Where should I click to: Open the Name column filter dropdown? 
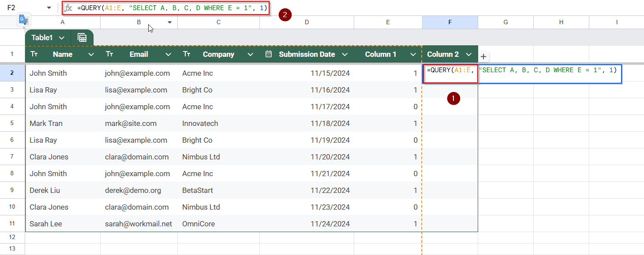91,55
